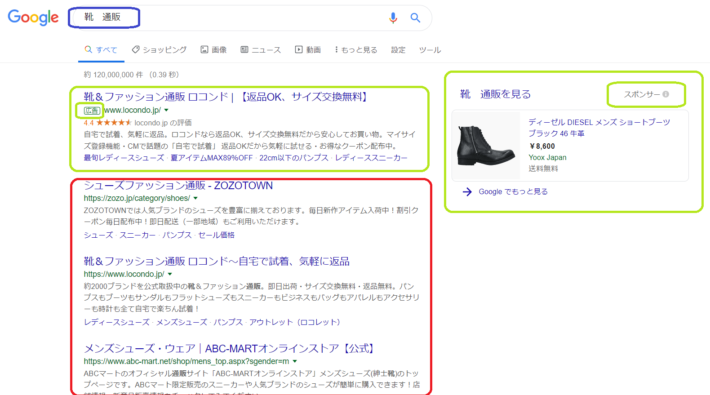Click the 広告 ad label badge
This screenshot has height=395, width=710.
tap(92, 110)
